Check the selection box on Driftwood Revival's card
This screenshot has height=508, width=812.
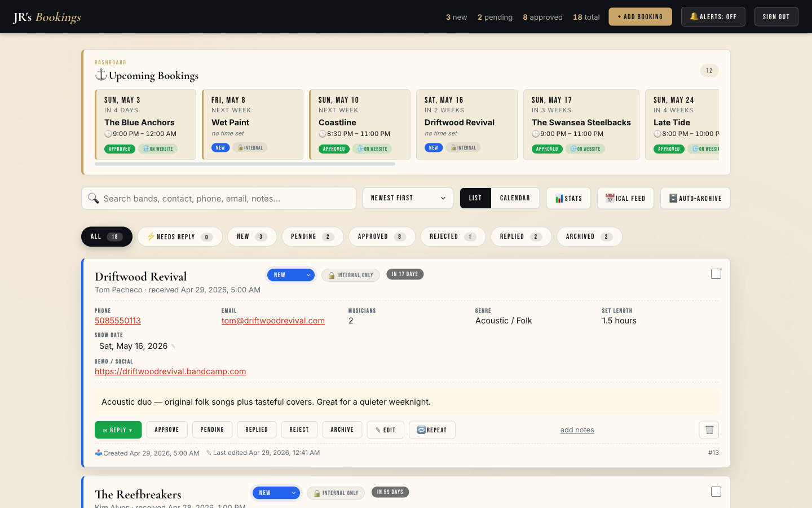(x=716, y=273)
